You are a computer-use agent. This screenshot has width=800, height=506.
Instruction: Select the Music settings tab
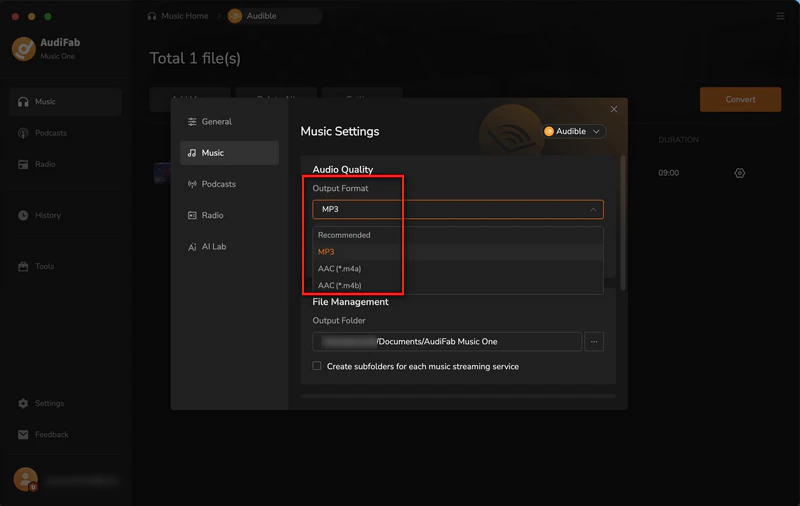229,153
